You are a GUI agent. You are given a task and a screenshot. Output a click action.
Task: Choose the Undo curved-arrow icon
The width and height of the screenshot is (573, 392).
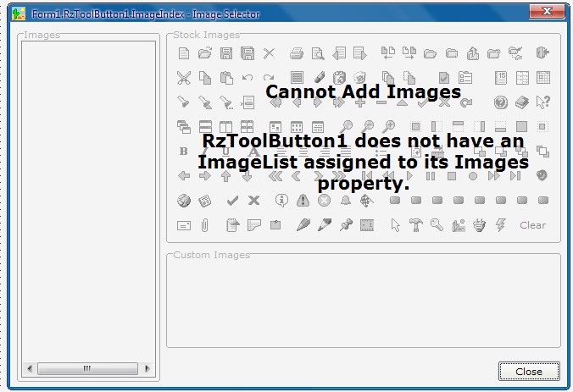coord(248,77)
